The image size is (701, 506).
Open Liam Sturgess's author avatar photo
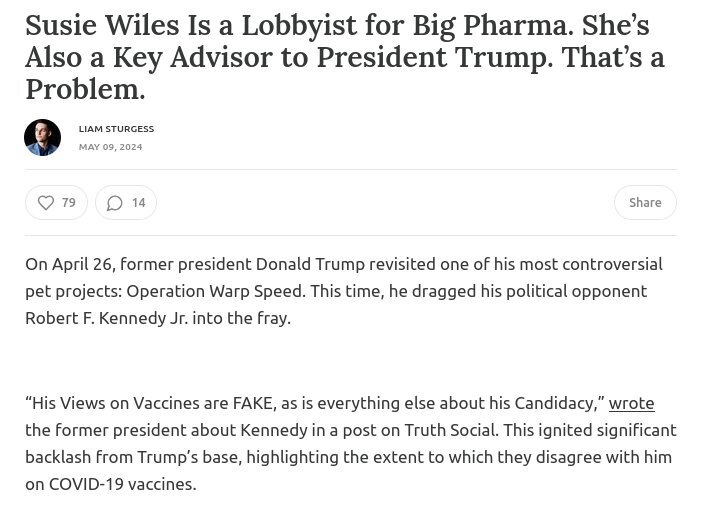pyautogui.click(x=42, y=137)
